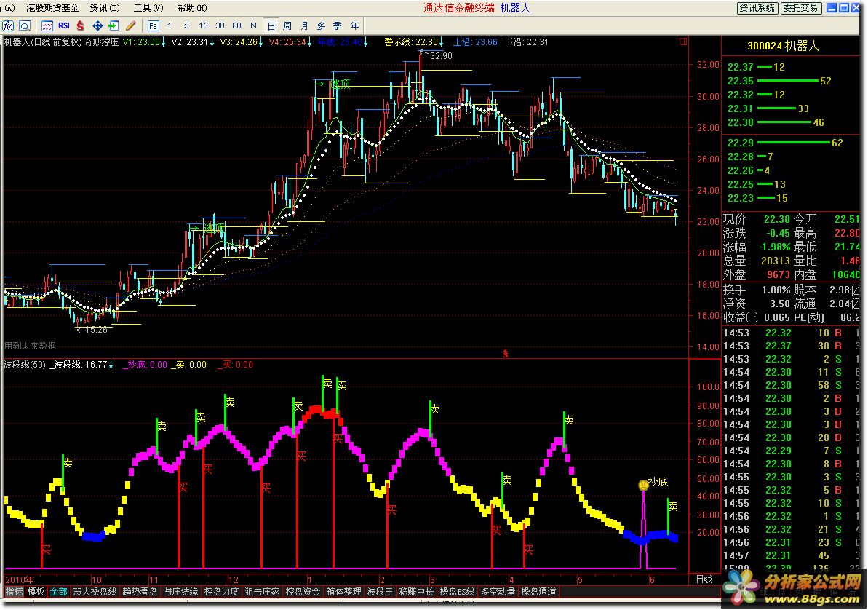Click the 15.26 low price label
The width and height of the screenshot is (868, 610).
[x=96, y=330]
